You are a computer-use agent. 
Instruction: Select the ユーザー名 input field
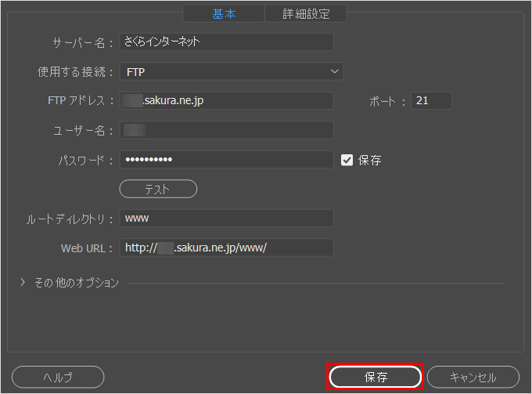[x=226, y=130]
